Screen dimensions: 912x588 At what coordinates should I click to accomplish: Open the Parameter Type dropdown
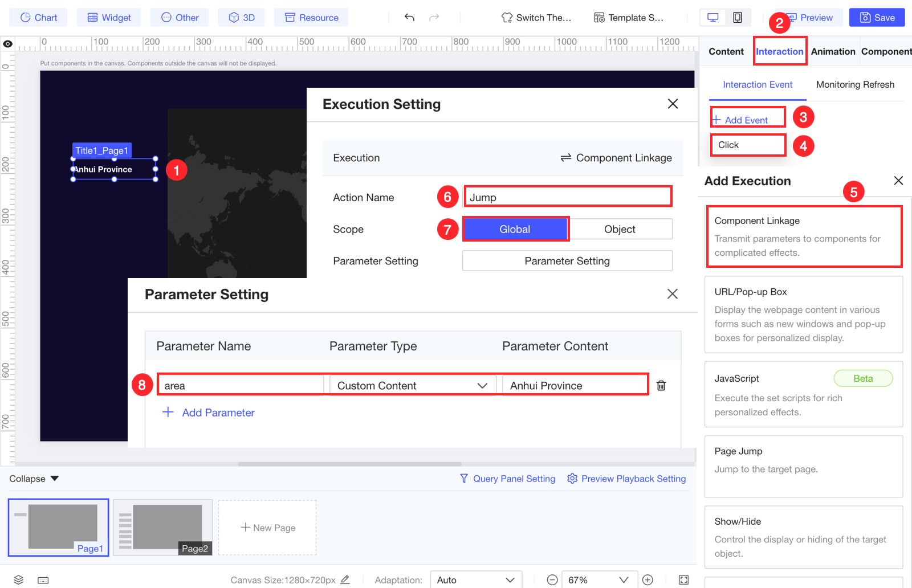(412, 386)
